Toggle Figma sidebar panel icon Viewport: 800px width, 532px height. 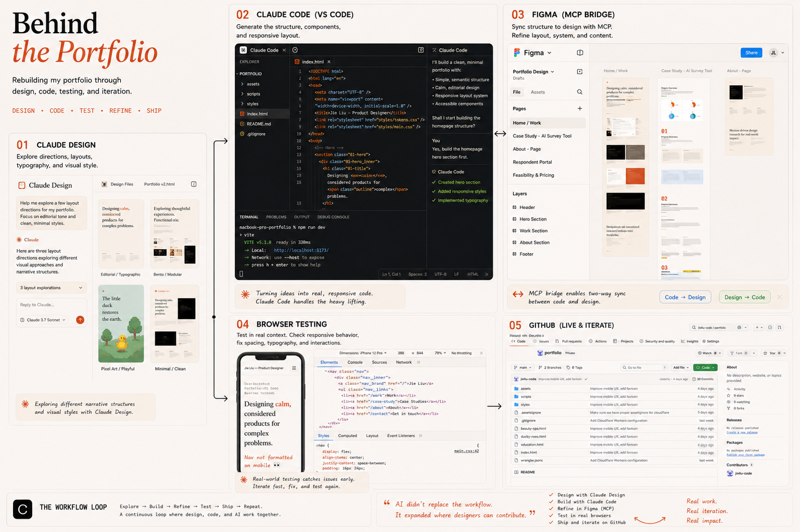[x=580, y=53]
